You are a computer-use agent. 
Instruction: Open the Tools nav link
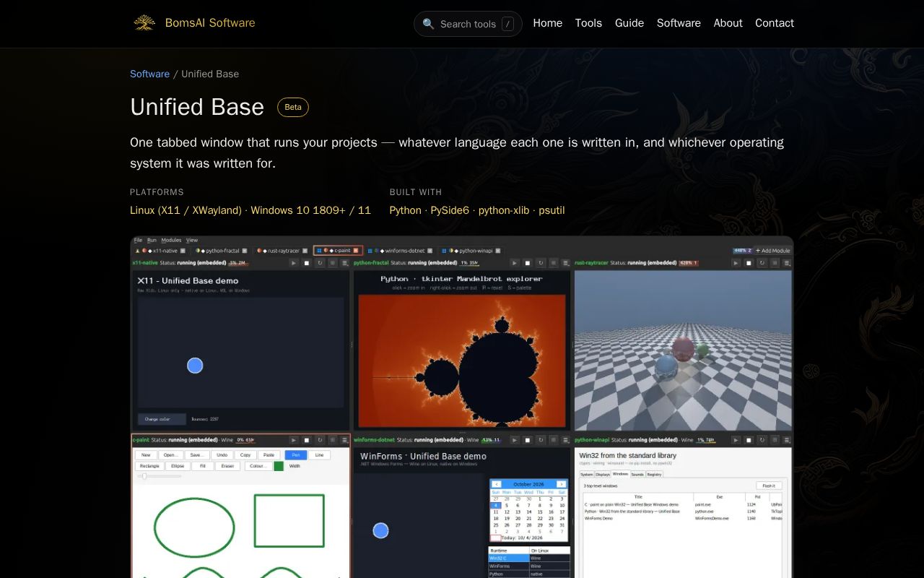click(x=588, y=23)
